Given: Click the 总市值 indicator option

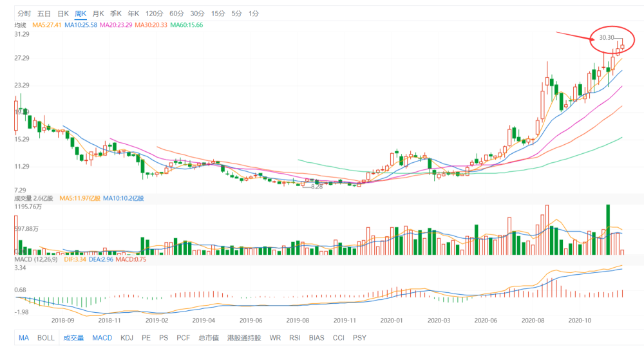Looking at the screenshot, I should 207,337.
